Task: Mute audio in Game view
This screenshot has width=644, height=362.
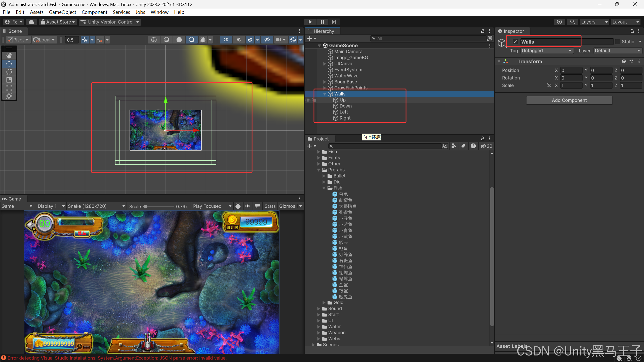Action: pos(248,206)
